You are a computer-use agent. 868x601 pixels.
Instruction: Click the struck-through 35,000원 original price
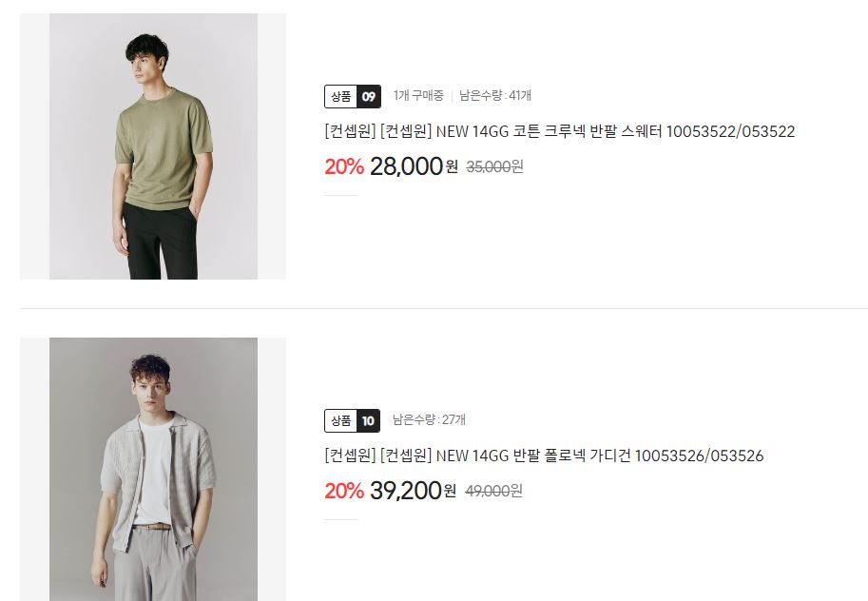(x=495, y=166)
